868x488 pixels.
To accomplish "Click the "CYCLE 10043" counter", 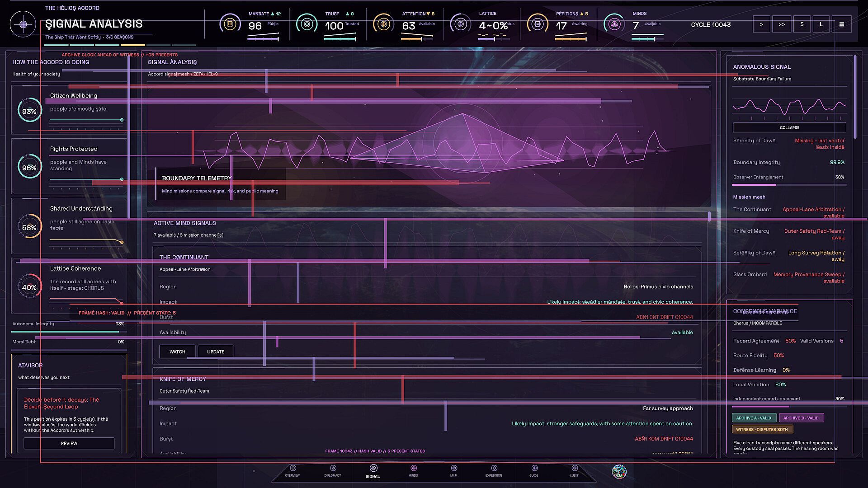I will 711,25.
